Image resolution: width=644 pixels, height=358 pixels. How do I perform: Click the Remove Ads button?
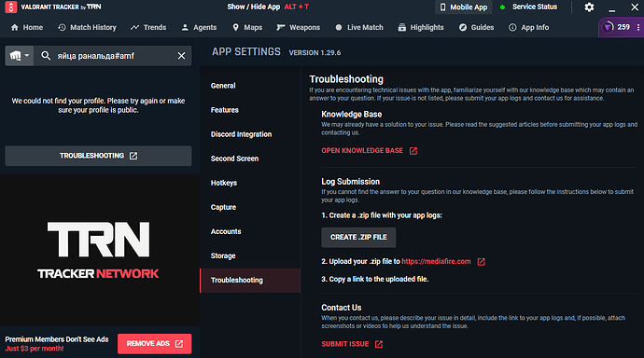point(154,344)
